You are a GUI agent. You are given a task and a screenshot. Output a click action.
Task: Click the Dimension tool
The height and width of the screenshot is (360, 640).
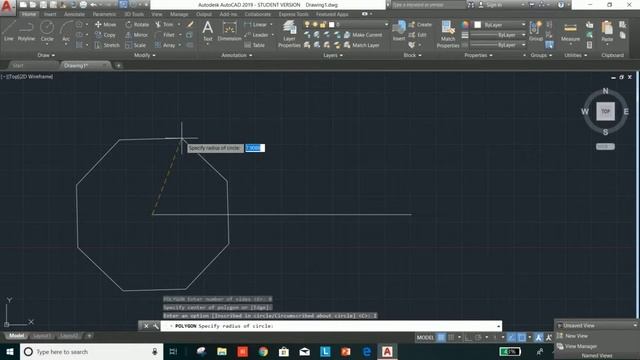(x=229, y=31)
